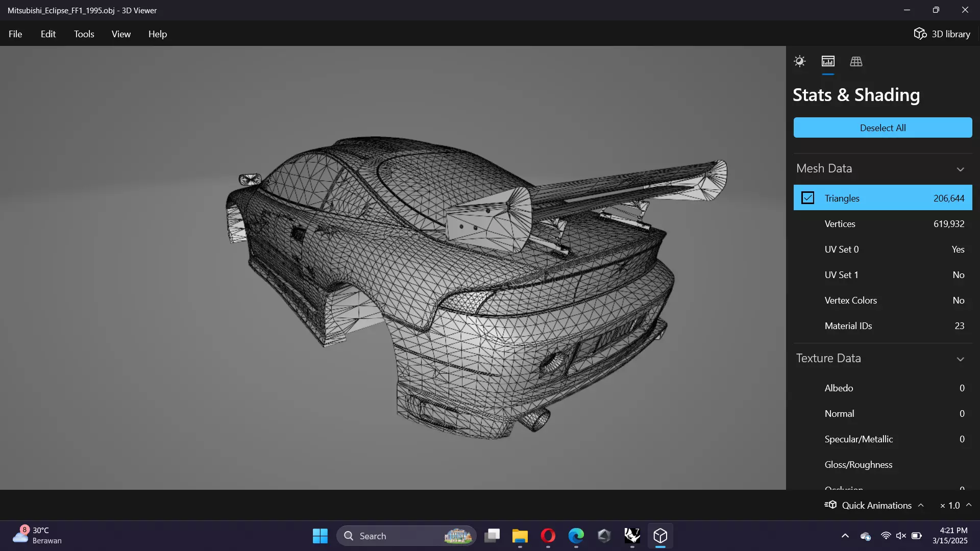Show hidden system tray icons
This screenshot has width=980, height=551.
coord(845,536)
